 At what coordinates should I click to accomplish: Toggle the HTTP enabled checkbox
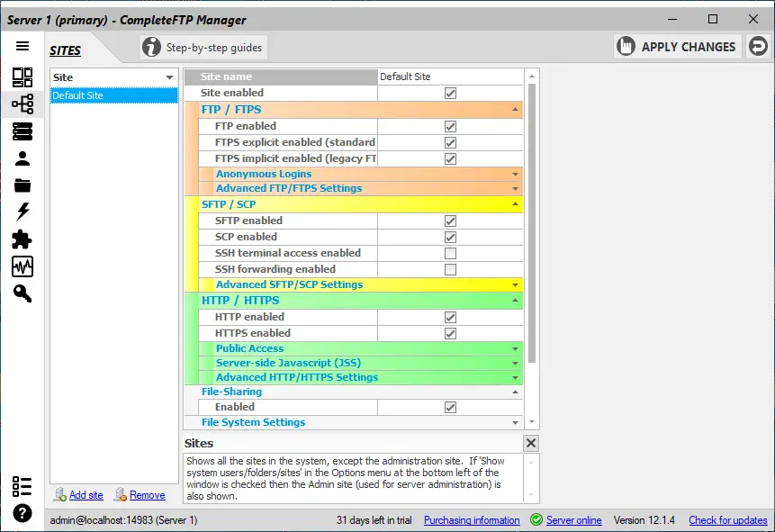[x=450, y=317]
